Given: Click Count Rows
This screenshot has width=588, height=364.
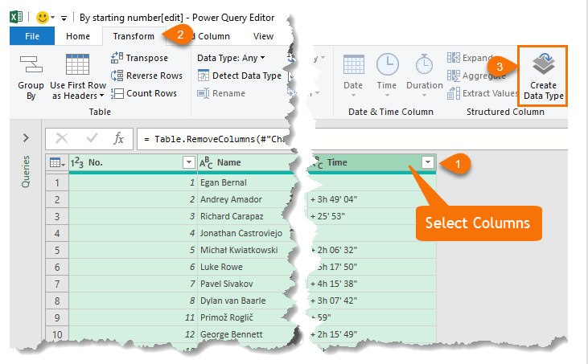Looking at the screenshot, I should tap(144, 93).
